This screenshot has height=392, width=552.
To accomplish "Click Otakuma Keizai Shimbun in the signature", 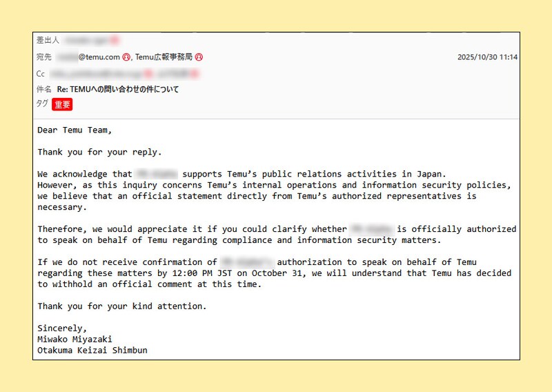I will click(x=92, y=350).
